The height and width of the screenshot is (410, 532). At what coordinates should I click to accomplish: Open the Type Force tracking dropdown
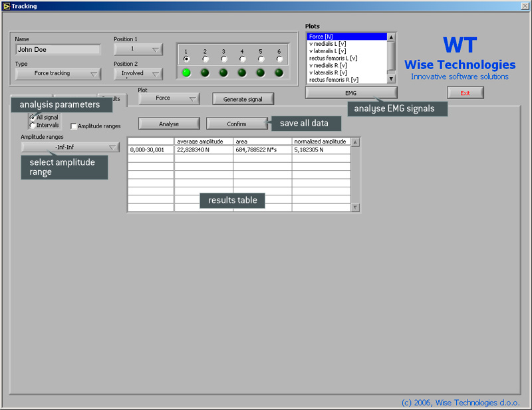pyautogui.click(x=58, y=74)
